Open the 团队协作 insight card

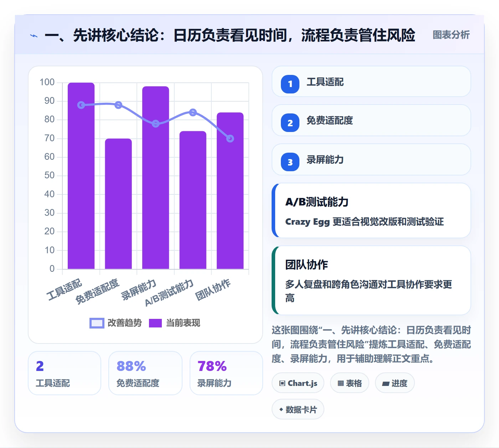click(371, 280)
